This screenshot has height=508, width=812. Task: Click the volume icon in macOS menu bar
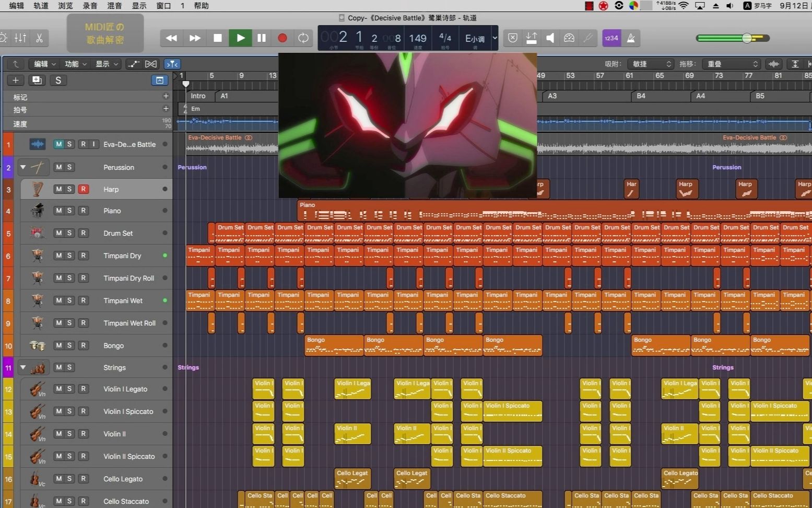pyautogui.click(x=729, y=6)
